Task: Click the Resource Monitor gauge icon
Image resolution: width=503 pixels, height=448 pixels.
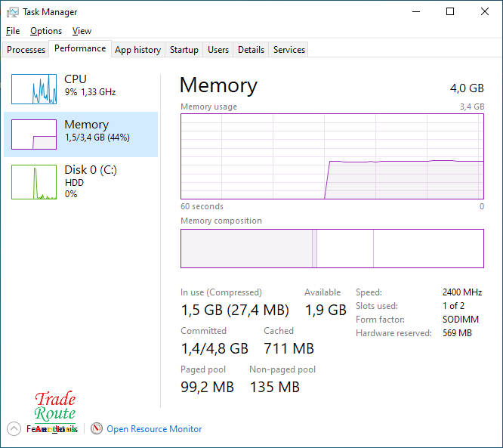Action: click(x=97, y=428)
